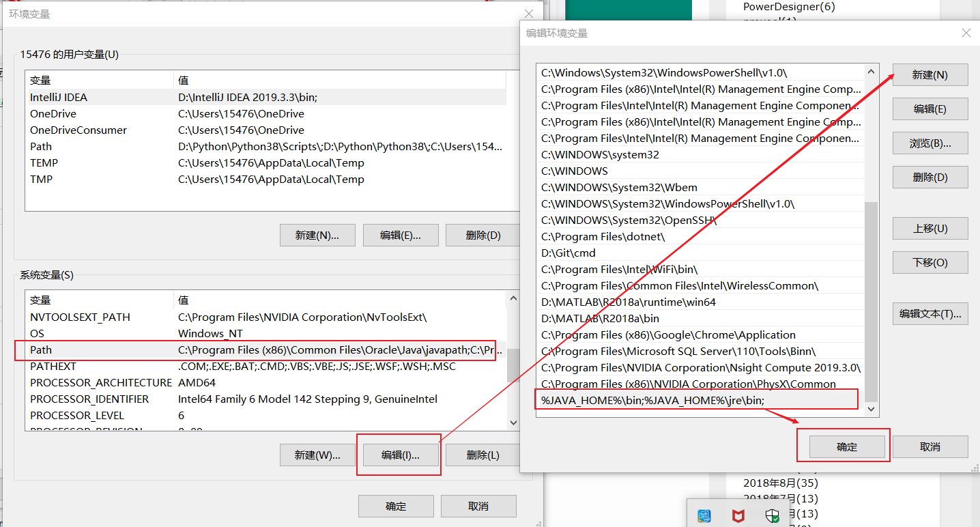Select the PROCESSOR_LEVEL variable row
This screenshot has width=980, height=527.
(266, 416)
